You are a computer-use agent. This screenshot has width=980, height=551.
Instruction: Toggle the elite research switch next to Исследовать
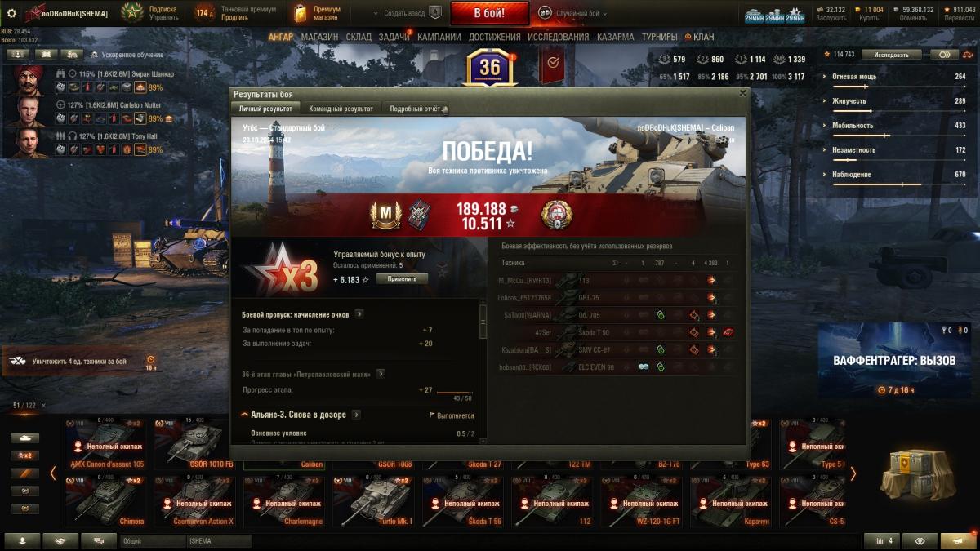click(943, 55)
